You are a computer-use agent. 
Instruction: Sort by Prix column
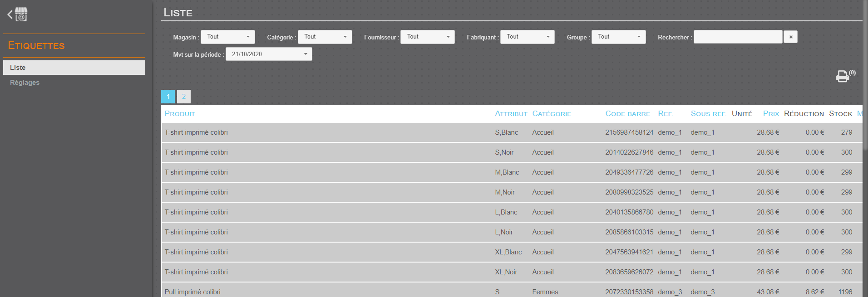771,114
